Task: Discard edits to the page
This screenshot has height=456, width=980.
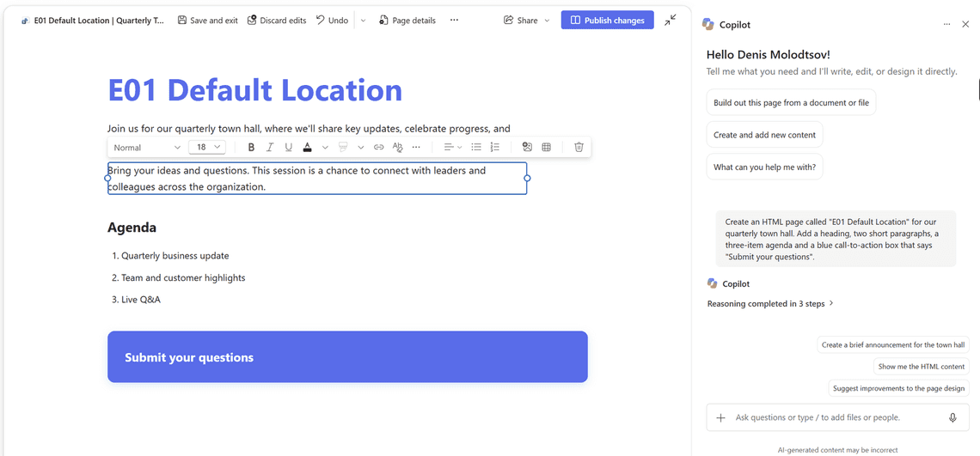Action: (277, 20)
